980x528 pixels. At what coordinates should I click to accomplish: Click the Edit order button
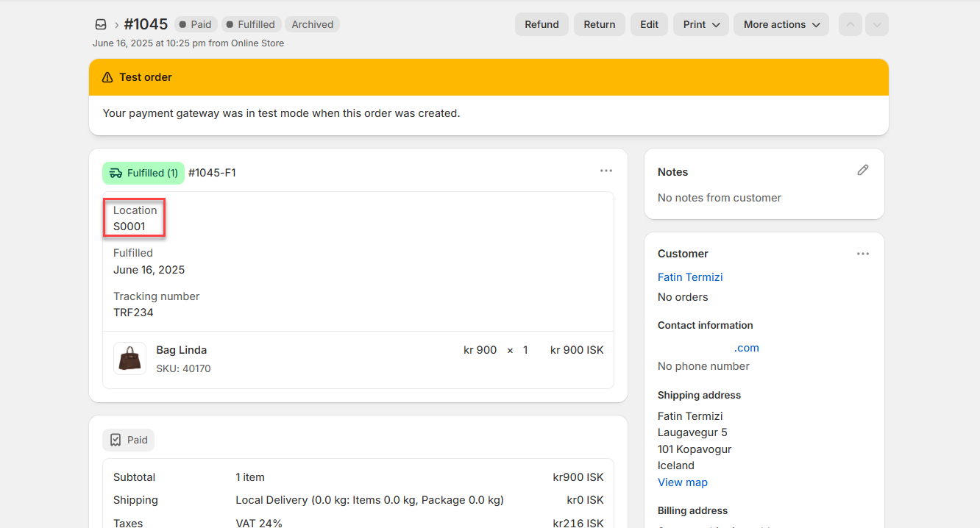click(649, 24)
